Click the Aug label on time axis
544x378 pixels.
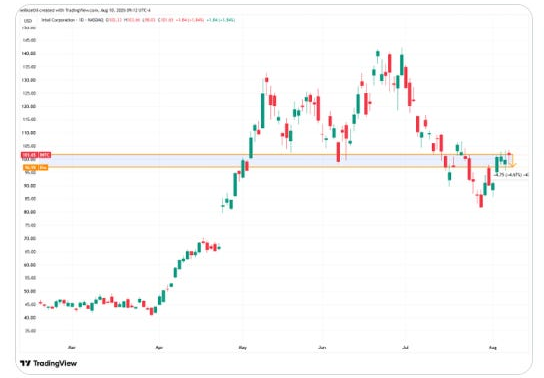pos(493,347)
